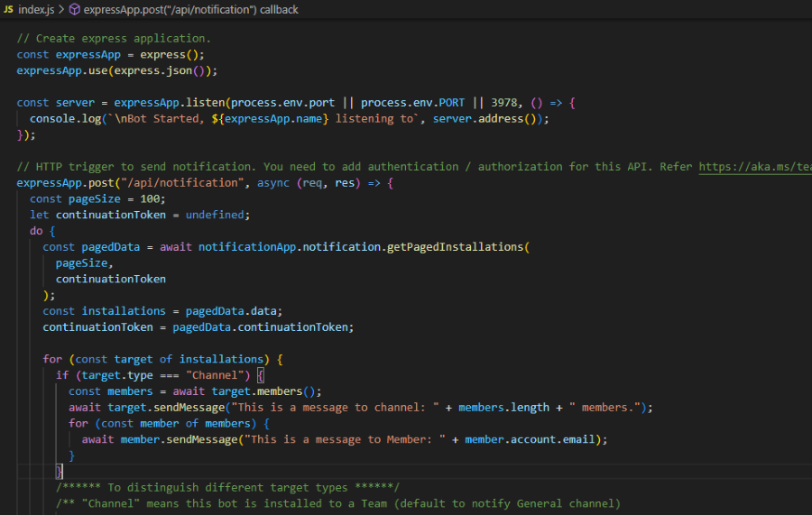
Task: Click "for (const member of members)" line
Action: click(x=169, y=423)
